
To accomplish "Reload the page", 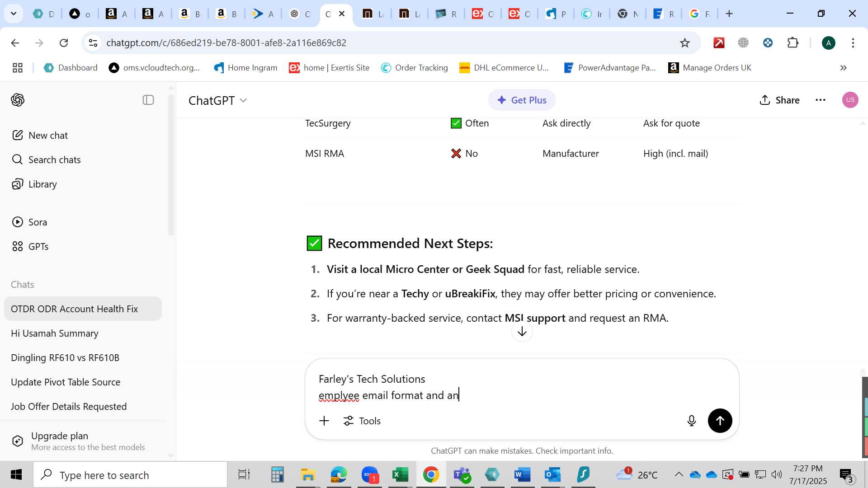I will click(64, 43).
